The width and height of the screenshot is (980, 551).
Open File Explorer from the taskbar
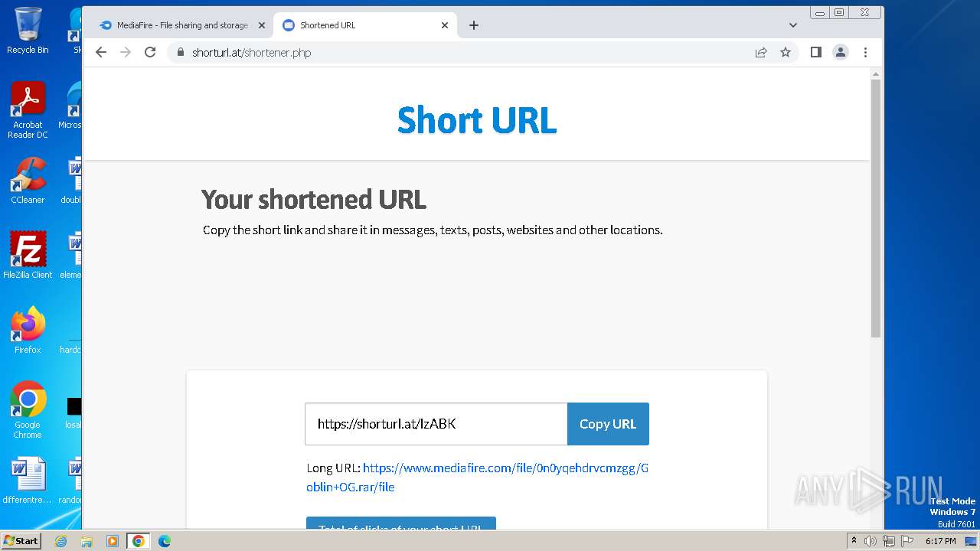coord(87,541)
